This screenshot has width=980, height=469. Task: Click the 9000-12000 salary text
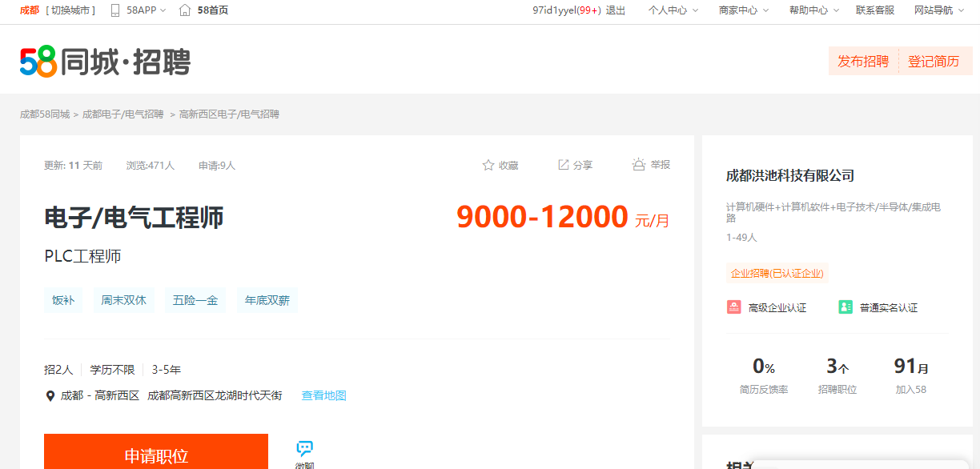(x=542, y=217)
